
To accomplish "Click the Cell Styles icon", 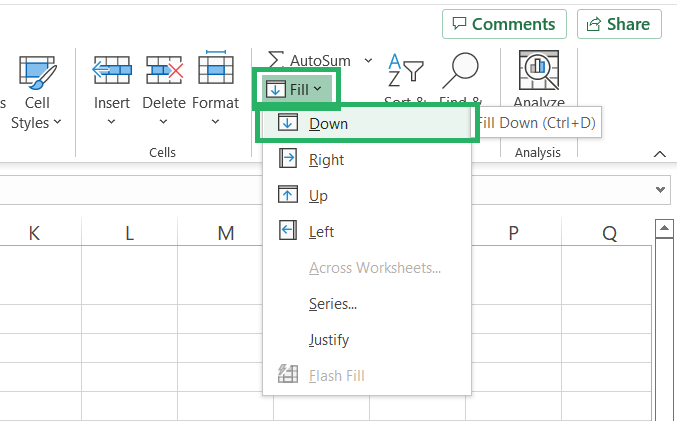I will (x=37, y=72).
